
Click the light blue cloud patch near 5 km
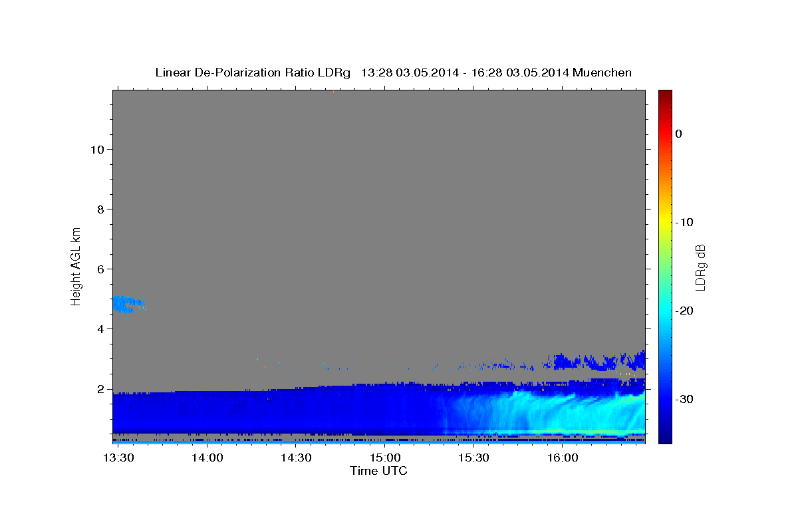pos(125,304)
